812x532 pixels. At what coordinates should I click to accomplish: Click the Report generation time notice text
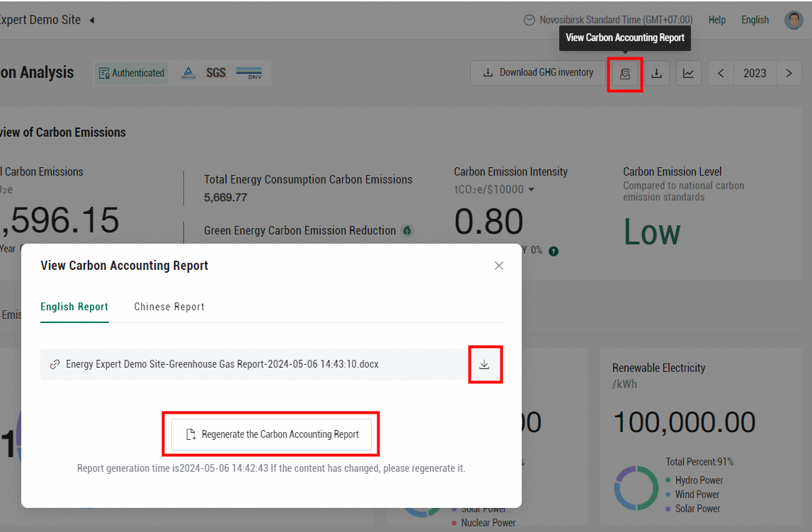[271, 468]
